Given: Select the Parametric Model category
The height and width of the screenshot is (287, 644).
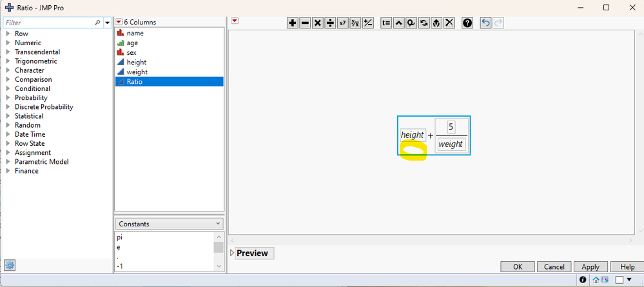Looking at the screenshot, I should pyautogui.click(x=41, y=162).
